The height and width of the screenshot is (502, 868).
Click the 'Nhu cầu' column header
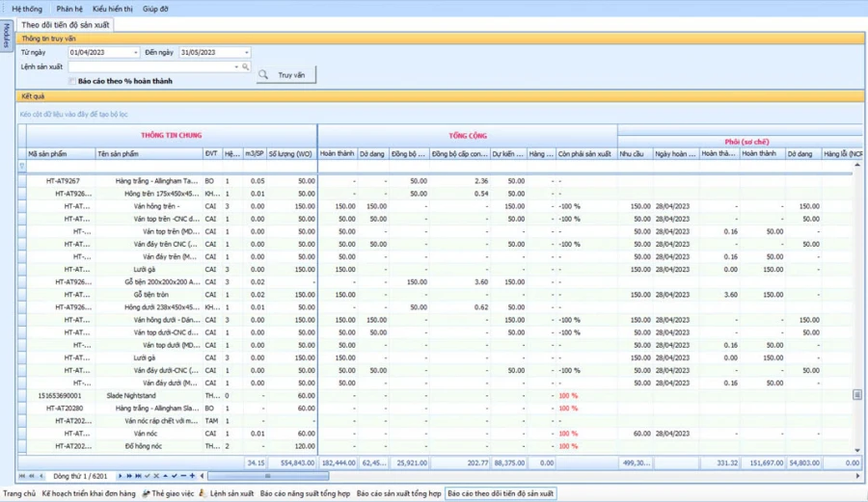(635, 154)
